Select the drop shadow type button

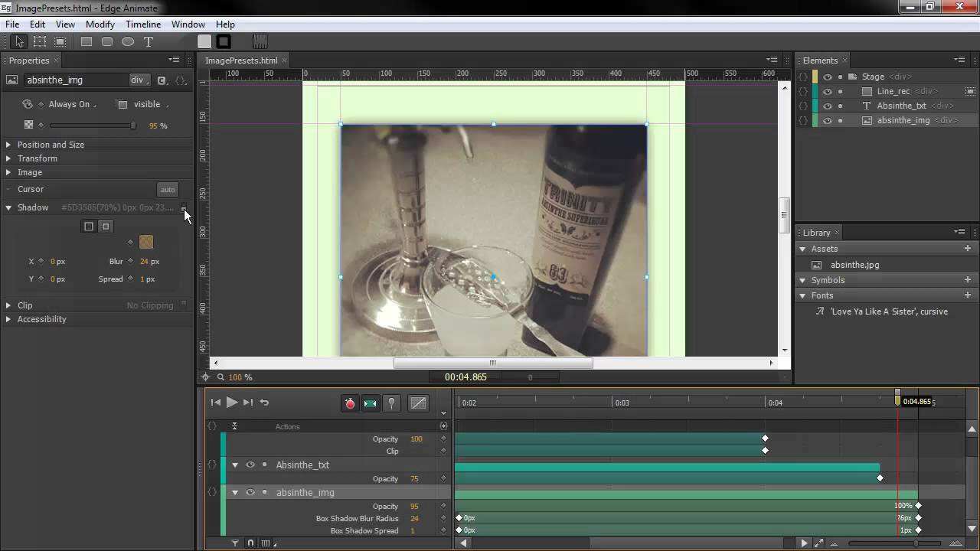pos(89,226)
